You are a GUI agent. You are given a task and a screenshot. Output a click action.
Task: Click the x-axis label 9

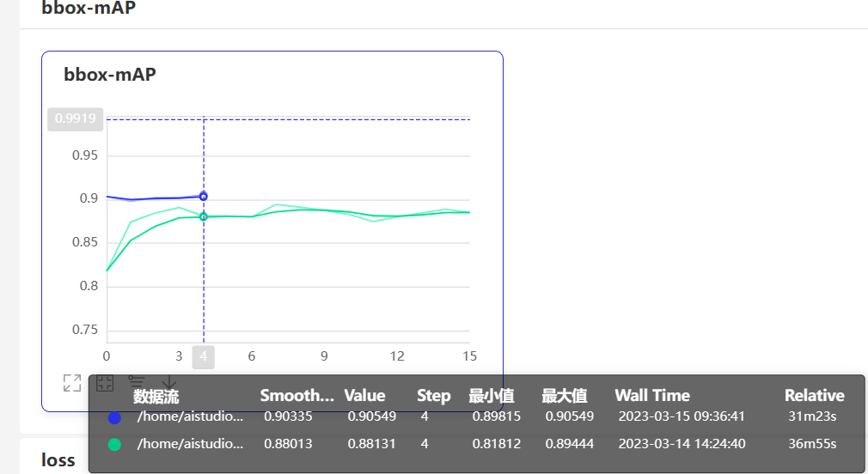click(x=324, y=356)
